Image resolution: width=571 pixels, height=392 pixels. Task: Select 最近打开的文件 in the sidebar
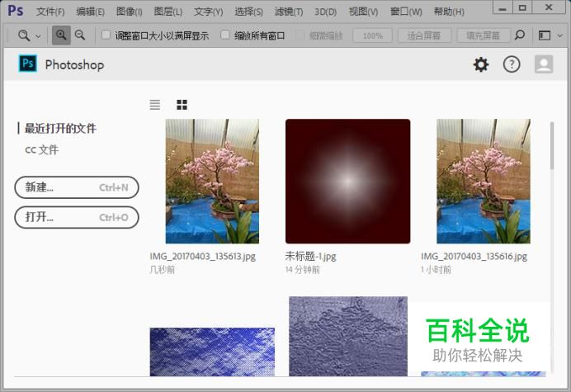pos(60,128)
